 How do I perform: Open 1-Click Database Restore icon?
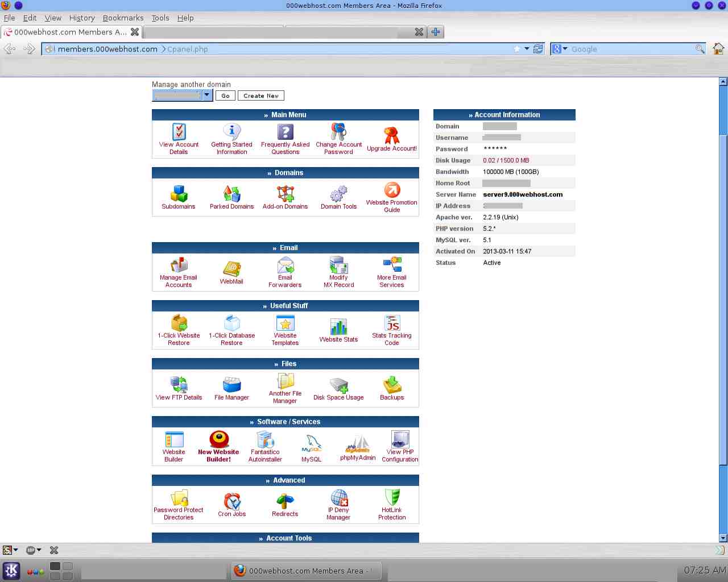coord(232,323)
